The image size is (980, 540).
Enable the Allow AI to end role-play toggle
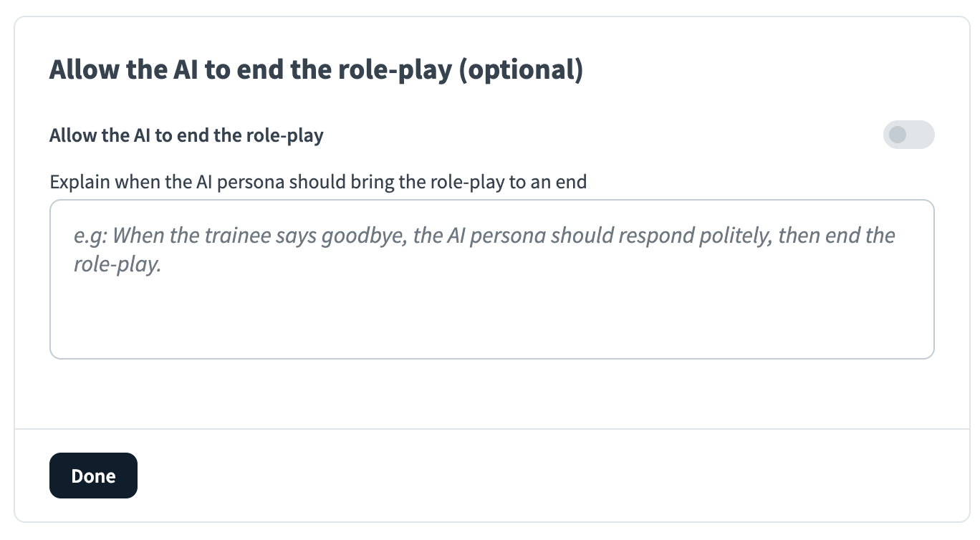click(908, 135)
